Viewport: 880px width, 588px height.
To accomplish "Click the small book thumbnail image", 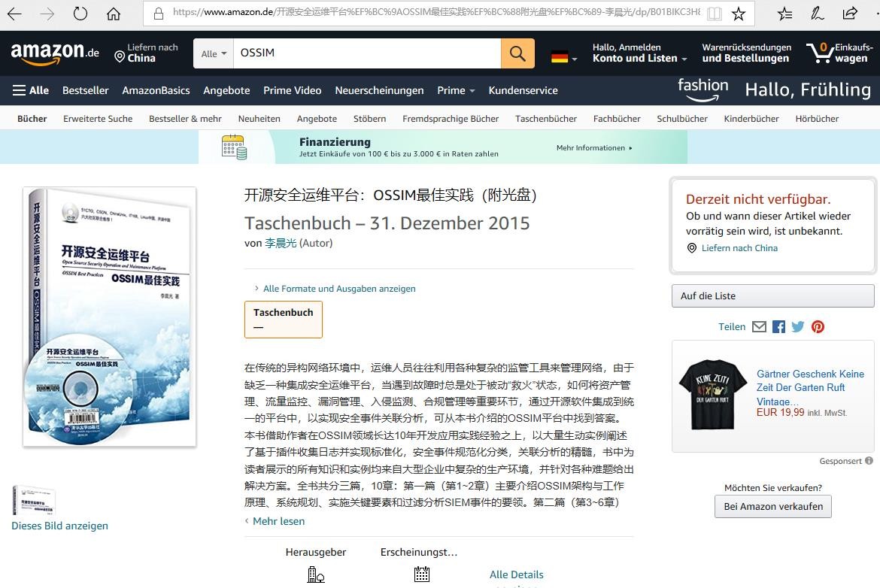I will (x=34, y=501).
